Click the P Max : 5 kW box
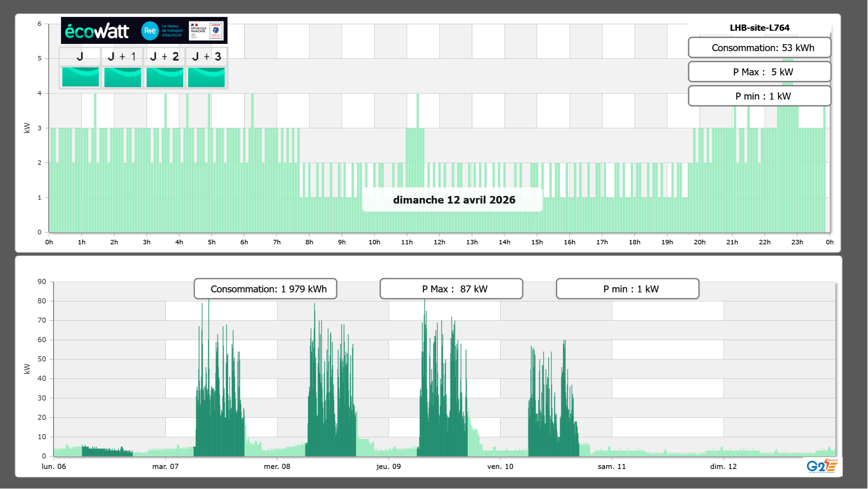The width and height of the screenshot is (868, 489). (x=759, y=72)
